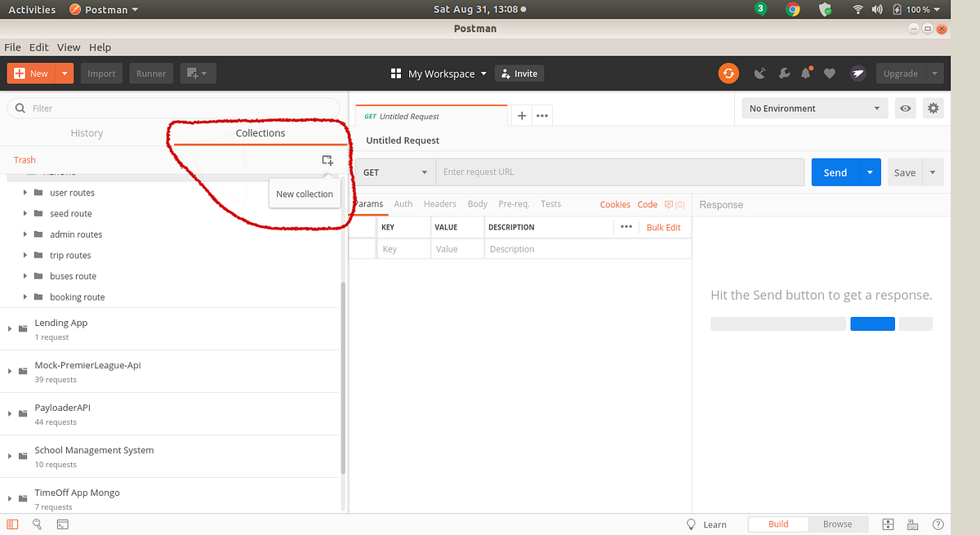Toggle the sidebar visibility in status bar
This screenshot has height=535, width=980.
point(11,524)
